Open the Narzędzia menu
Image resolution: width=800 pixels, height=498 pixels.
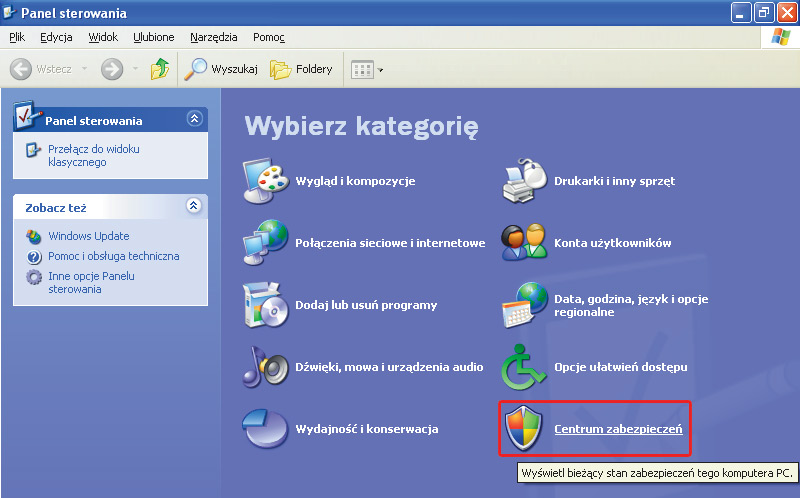213,37
